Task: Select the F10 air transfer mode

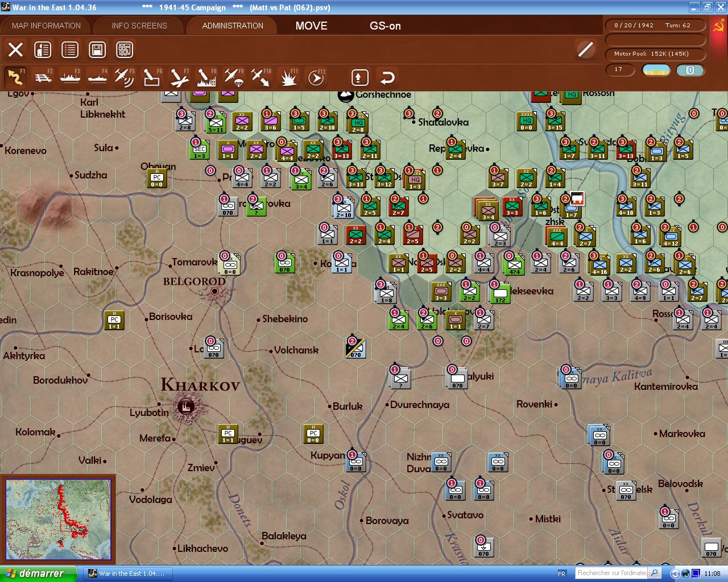Action: pyautogui.click(x=261, y=77)
